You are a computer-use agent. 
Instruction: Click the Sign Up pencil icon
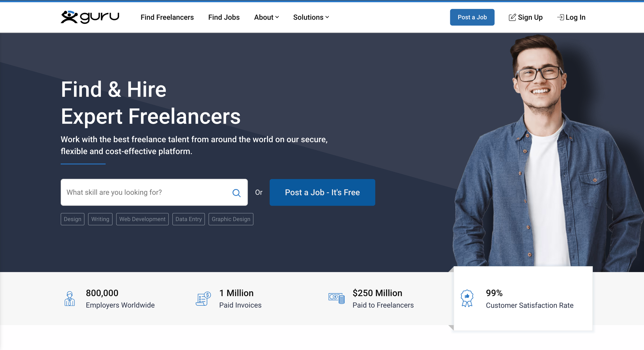tap(512, 17)
